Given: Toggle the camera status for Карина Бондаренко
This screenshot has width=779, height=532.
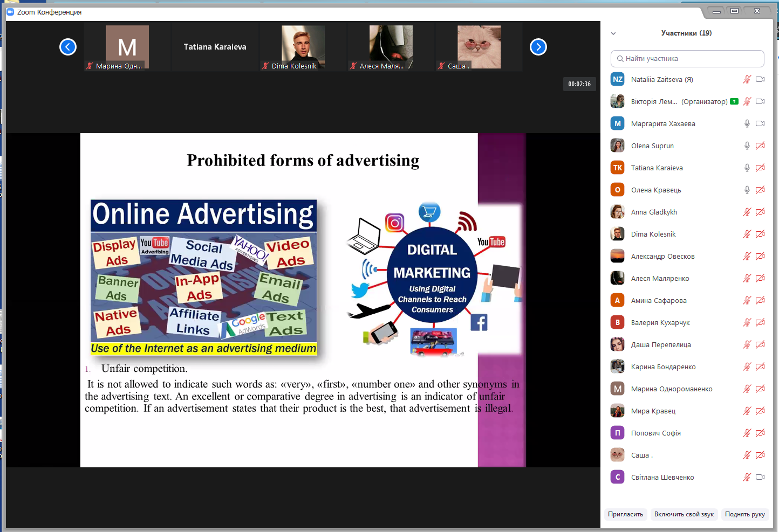Looking at the screenshot, I should (760, 367).
